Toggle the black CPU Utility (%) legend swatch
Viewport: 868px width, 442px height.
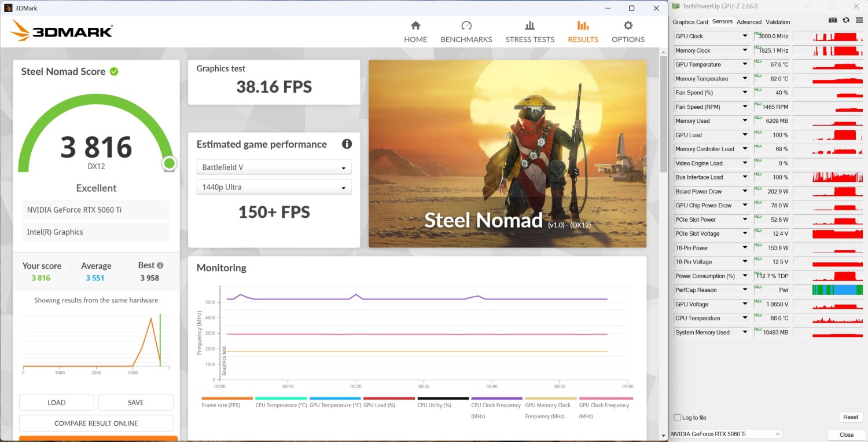[443, 399]
